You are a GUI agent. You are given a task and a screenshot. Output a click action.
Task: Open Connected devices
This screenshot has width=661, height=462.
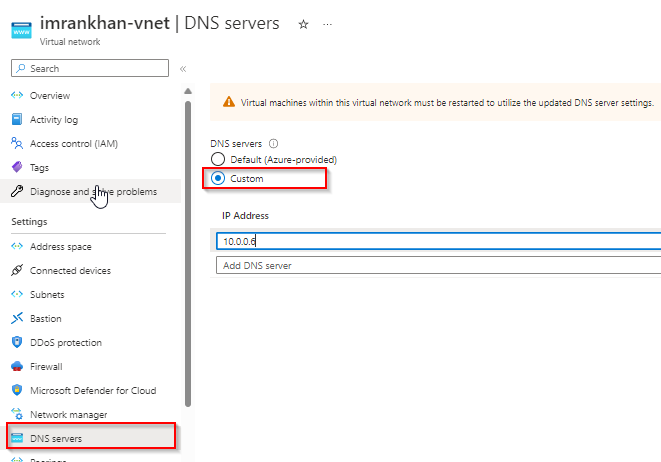click(x=70, y=271)
